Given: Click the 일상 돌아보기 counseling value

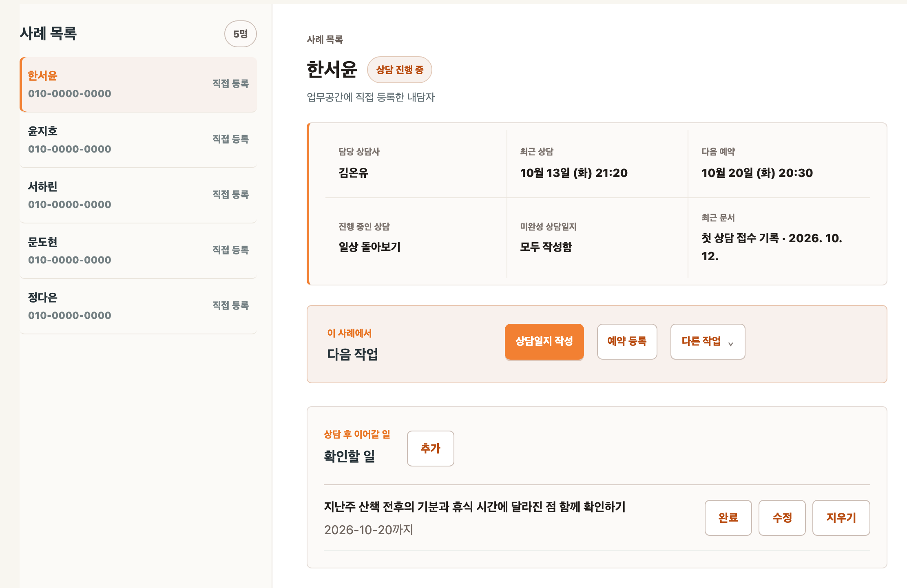Looking at the screenshot, I should 369,247.
